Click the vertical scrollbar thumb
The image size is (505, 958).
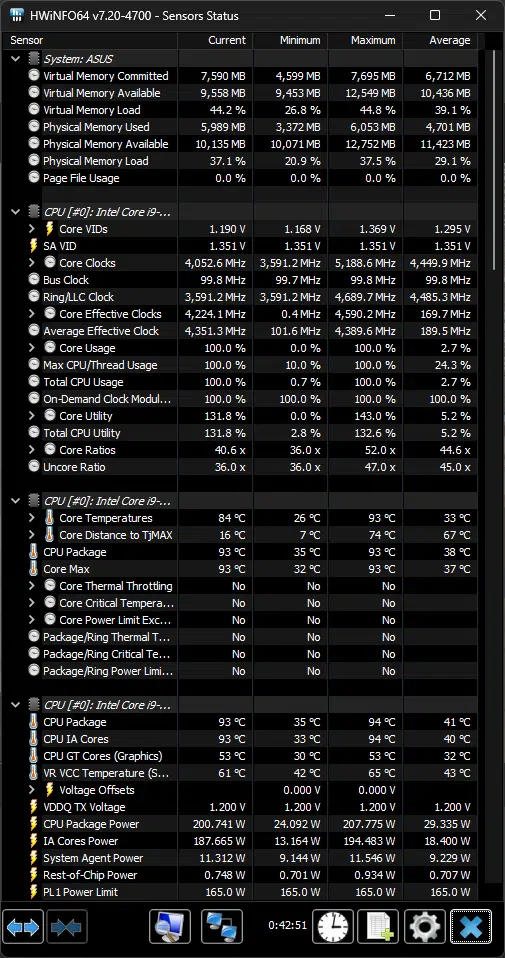[x=495, y=162]
